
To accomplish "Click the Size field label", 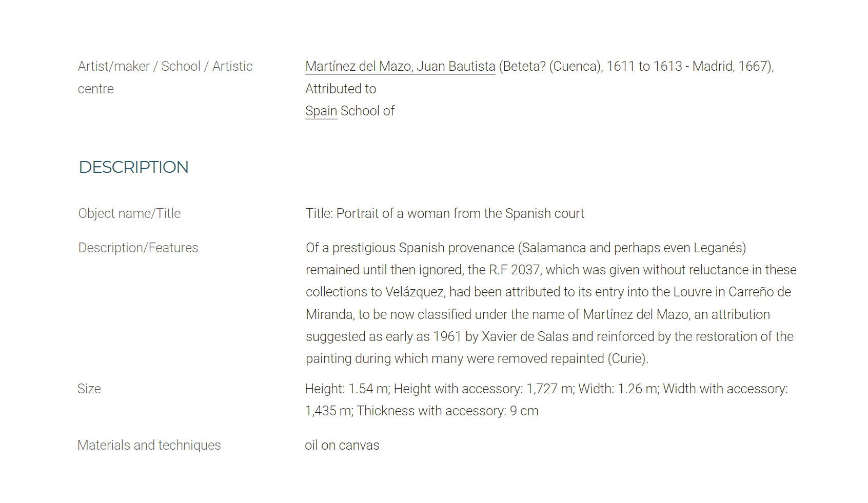I will 89,389.
